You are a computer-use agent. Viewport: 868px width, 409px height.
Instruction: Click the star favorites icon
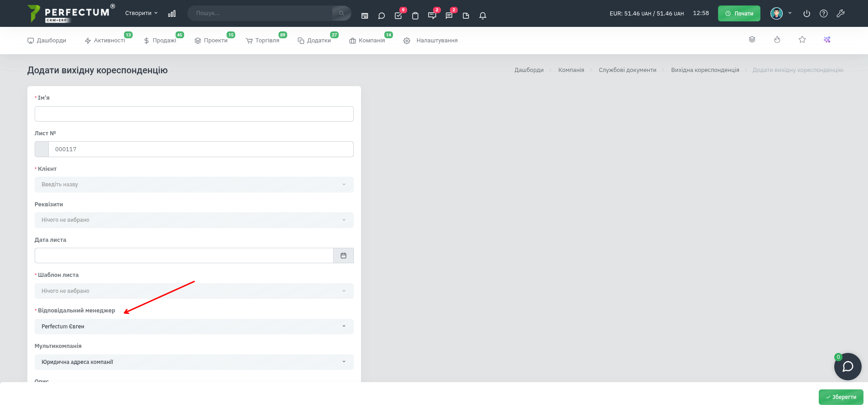click(x=802, y=40)
